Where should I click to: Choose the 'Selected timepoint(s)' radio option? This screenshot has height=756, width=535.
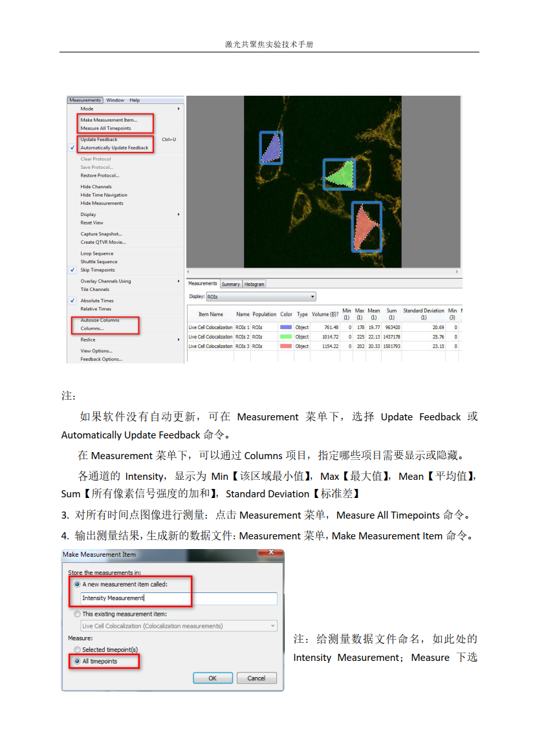click(78, 649)
